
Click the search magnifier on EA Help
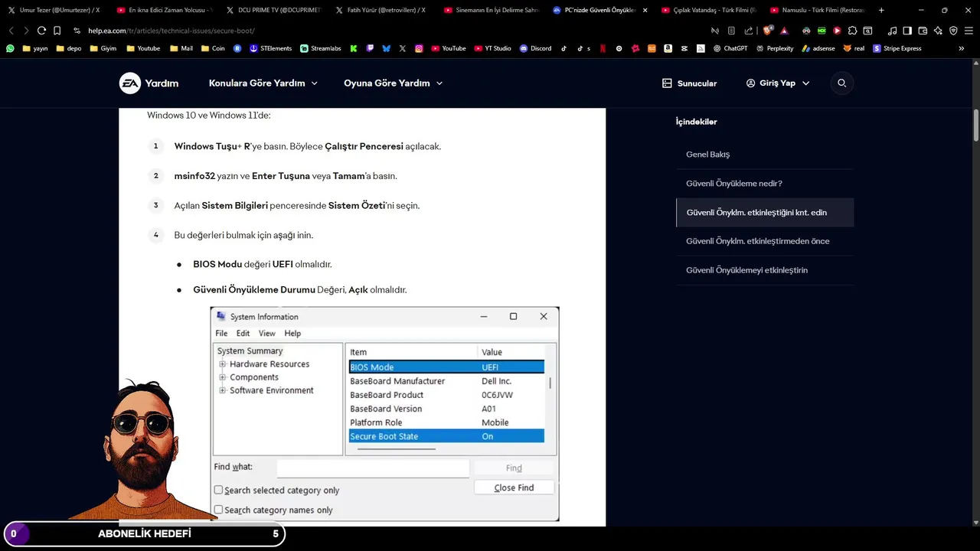pos(841,83)
